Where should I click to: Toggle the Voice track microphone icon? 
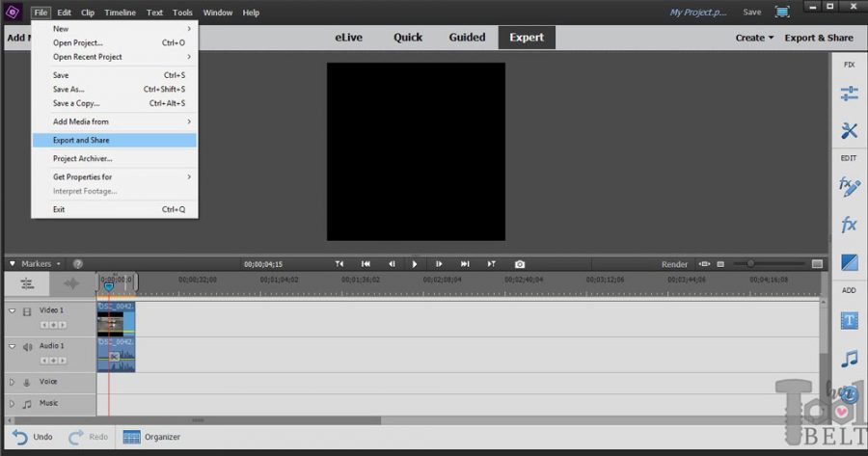27,383
